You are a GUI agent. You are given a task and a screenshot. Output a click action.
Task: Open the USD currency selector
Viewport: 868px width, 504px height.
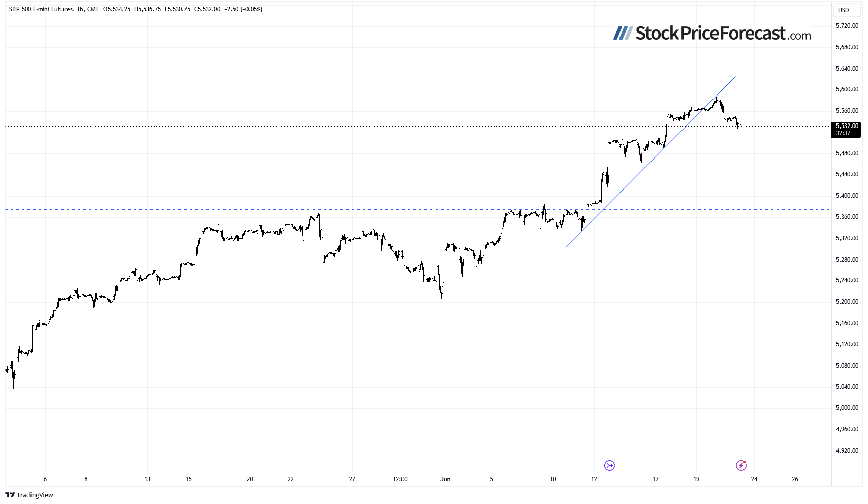[x=843, y=10]
